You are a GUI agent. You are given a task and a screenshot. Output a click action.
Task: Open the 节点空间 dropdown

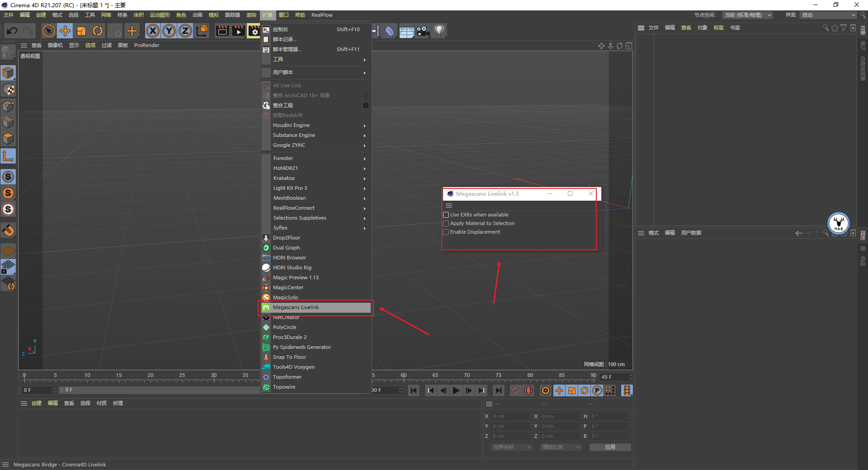click(x=747, y=15)
